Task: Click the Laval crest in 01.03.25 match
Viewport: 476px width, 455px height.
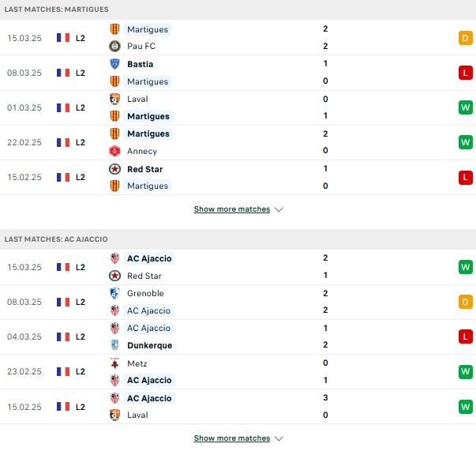Action: pyautogui.click(x=114, y=99)
